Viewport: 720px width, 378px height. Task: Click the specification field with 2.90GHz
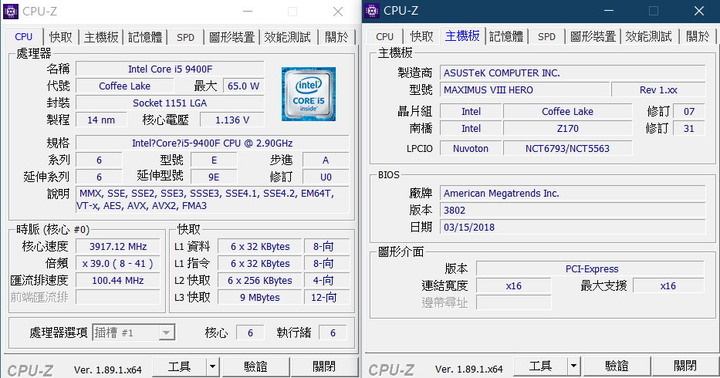click(x=212, y=143)
